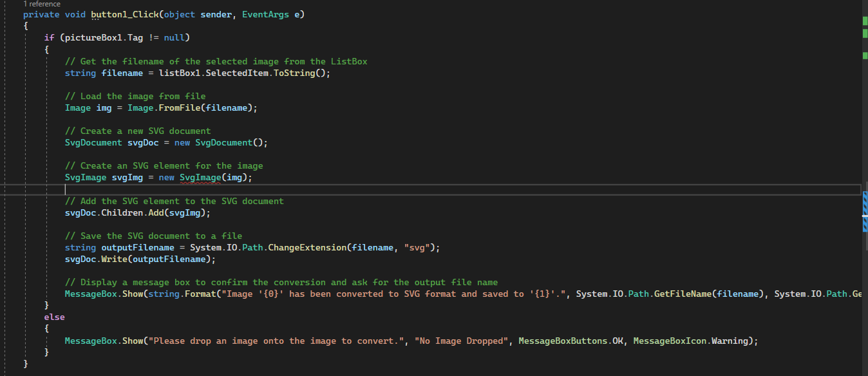The width and height of the screenshot is (868, 376).
Task: Select the 'private' keyword in the method signature
Action: (x=41, y=14)
